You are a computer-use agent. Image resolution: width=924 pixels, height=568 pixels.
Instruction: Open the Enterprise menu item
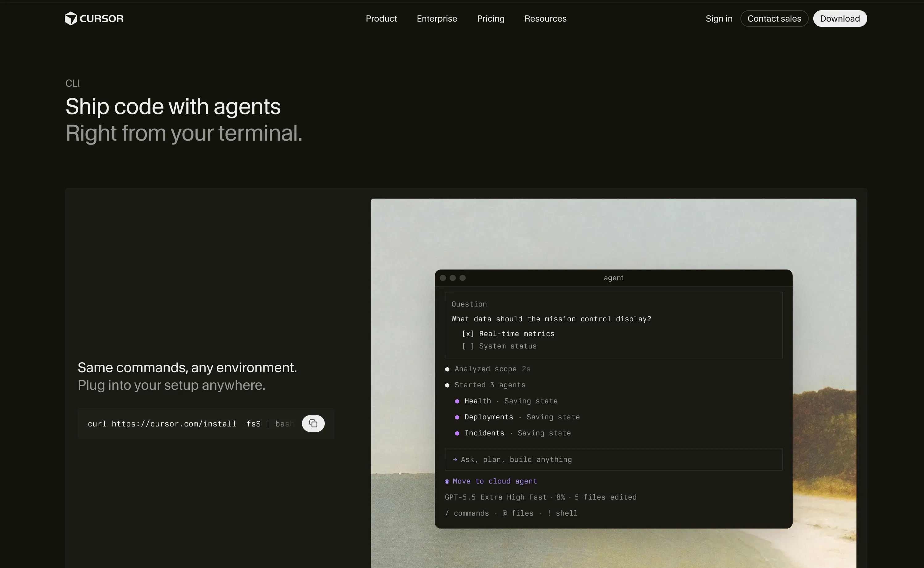coord(436,19)
